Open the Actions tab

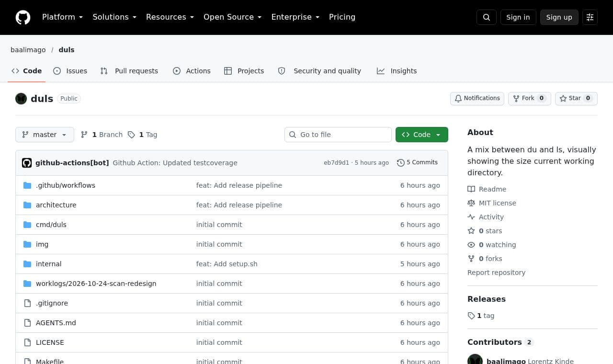click(x=192, y=71)
